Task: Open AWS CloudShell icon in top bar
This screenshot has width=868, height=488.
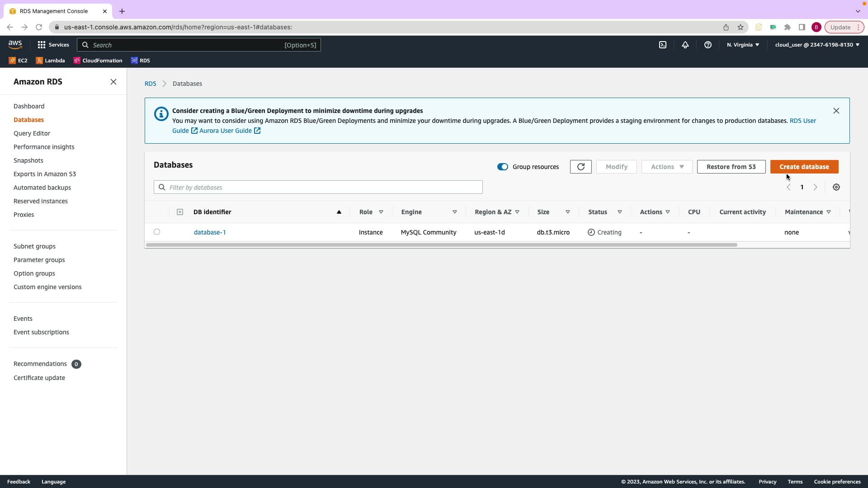Action: point(663,45)
